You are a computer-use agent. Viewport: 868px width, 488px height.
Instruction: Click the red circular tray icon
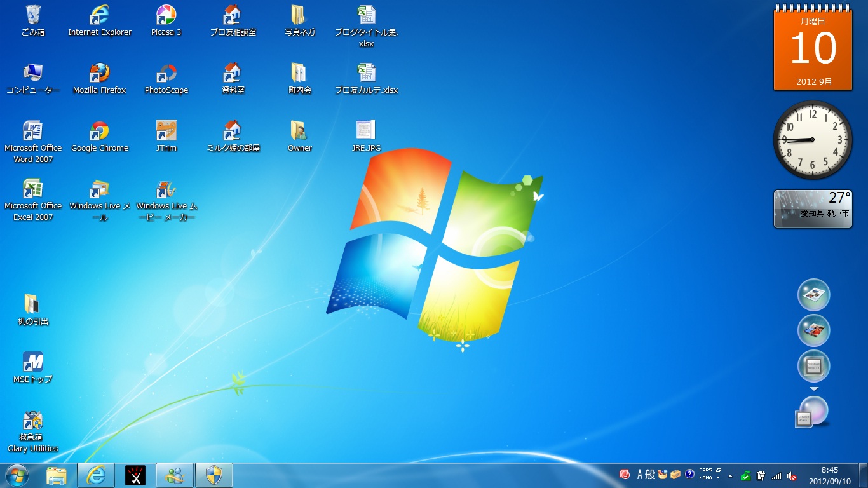point(625,474)
